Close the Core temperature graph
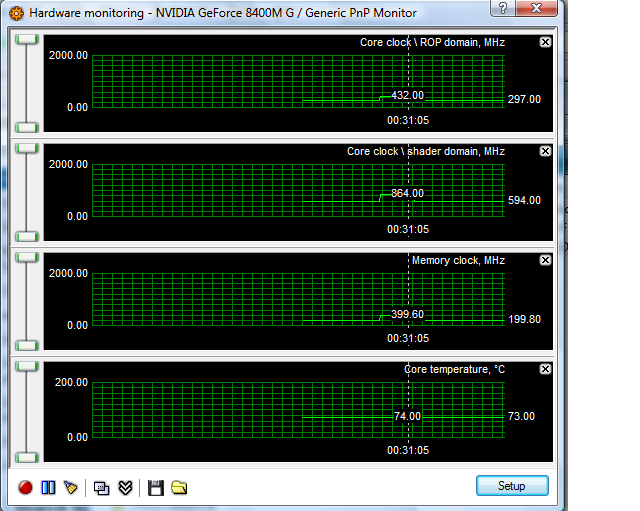 [x=545, y=369]
